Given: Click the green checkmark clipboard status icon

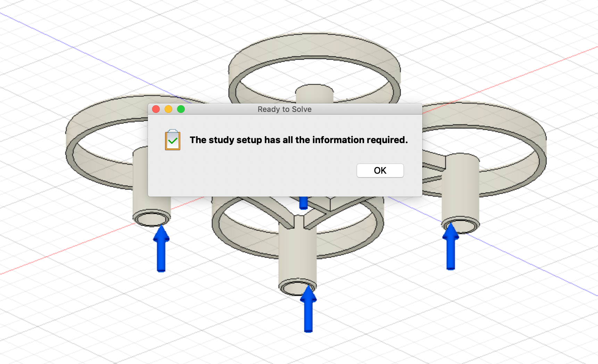Looking at the screenshot, I should [172, 140].
